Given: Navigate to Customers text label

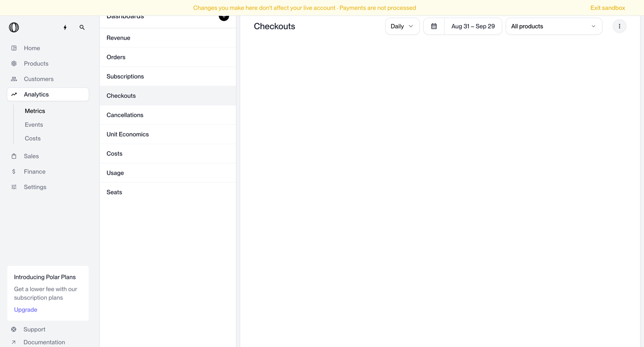Looking at the screenshot, I should (39, 79).
